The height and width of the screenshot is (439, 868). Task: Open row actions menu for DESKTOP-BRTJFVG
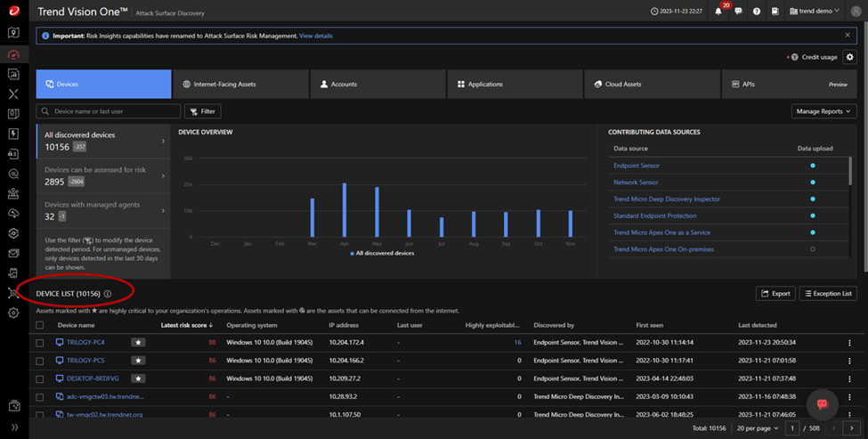[849, 379]
